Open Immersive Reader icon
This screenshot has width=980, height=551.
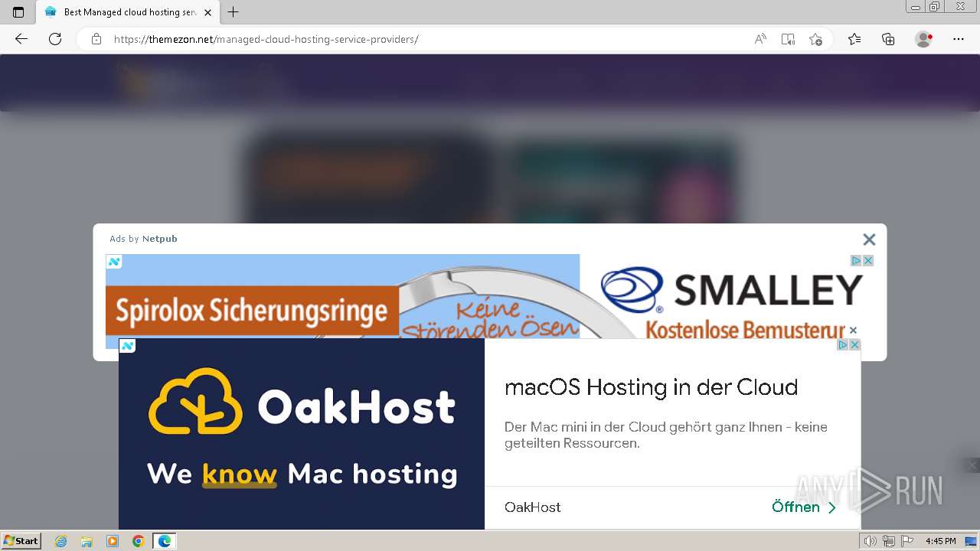[788, 39]
